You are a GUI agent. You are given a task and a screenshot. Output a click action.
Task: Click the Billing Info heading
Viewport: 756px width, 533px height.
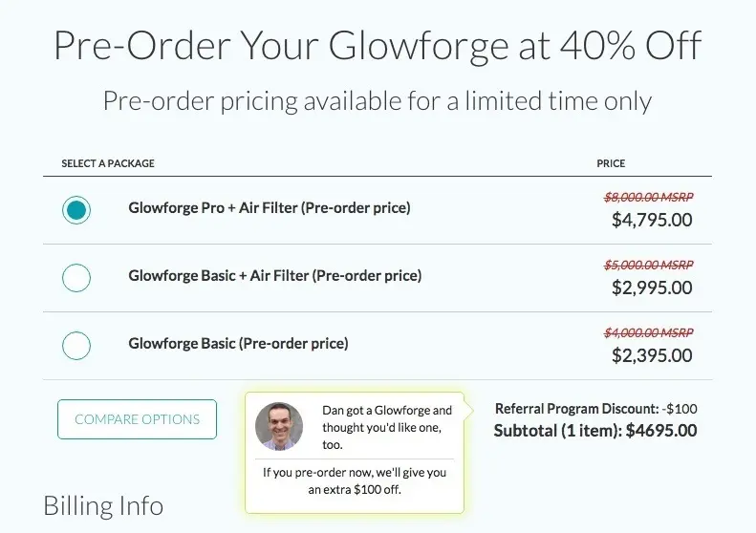tap(103, 505)
